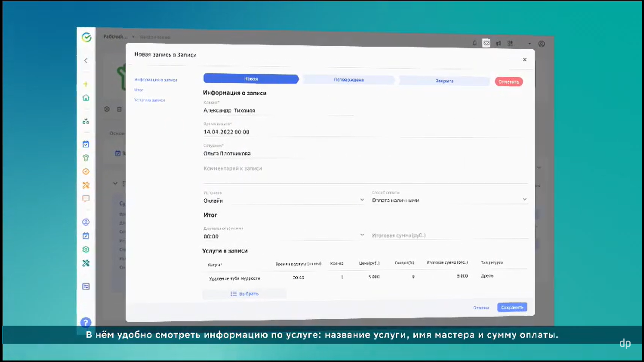Open the Оплата наличными payment method dropdown
Screen dimensions: 644x362
point(525,199)
